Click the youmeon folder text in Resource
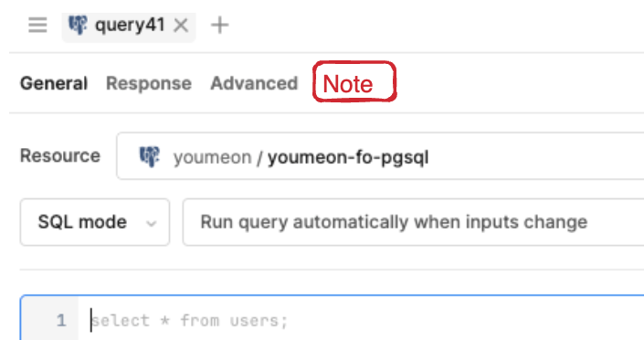 click(212, 157)
